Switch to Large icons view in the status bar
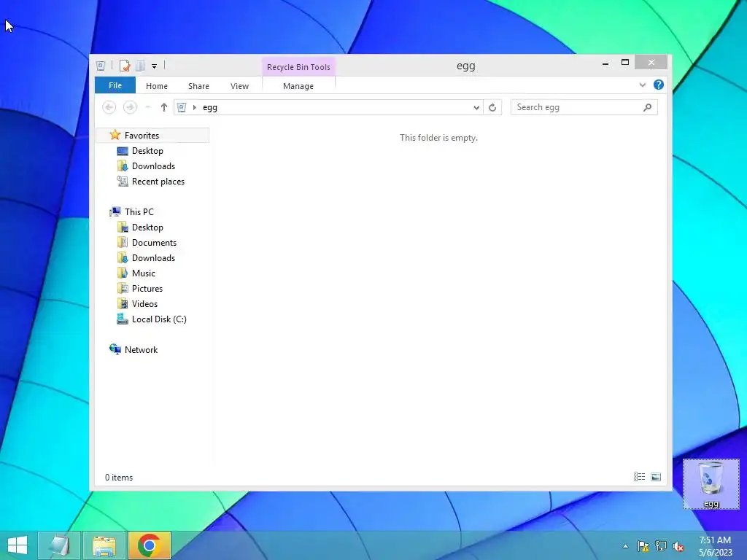 pos(656,477)
